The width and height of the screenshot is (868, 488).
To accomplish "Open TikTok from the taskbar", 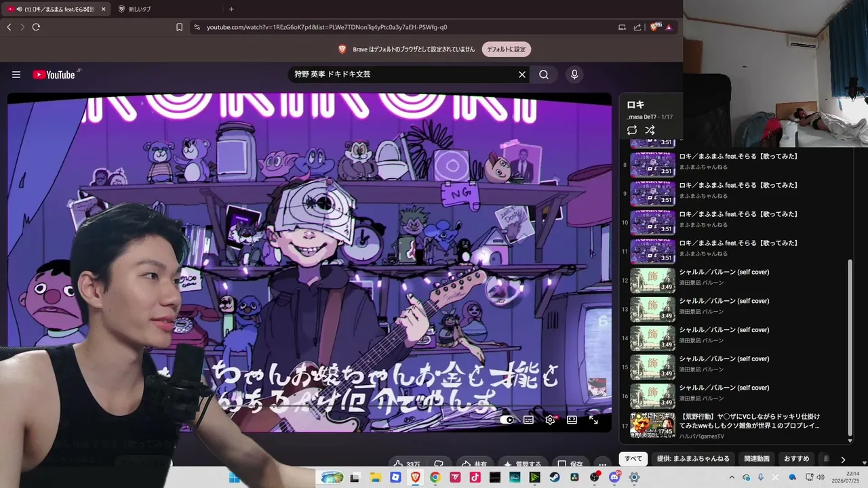I will coord(475,478).
